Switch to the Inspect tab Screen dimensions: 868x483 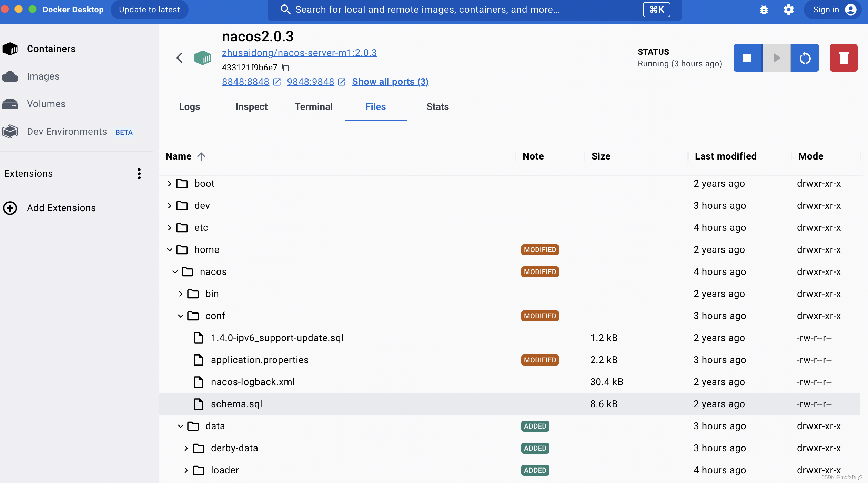point(252,107)
